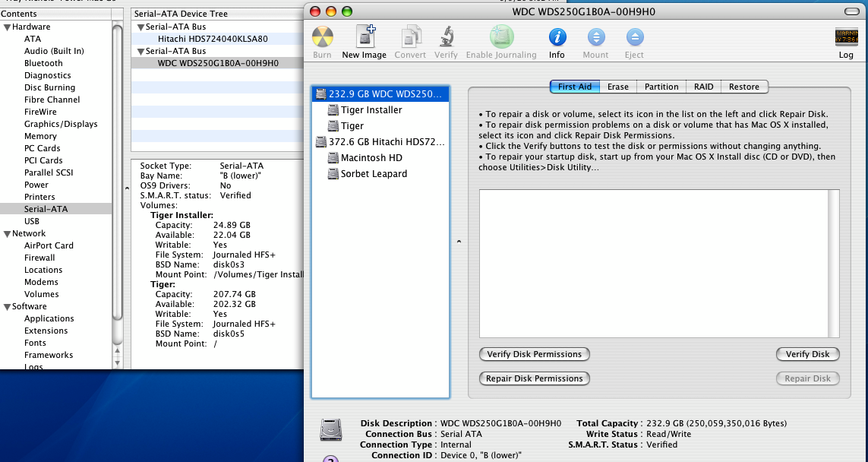The height and width of the screenshot is (462, 868).
Task: Switch to the First Aid tab
Action: tap(575, 87)
